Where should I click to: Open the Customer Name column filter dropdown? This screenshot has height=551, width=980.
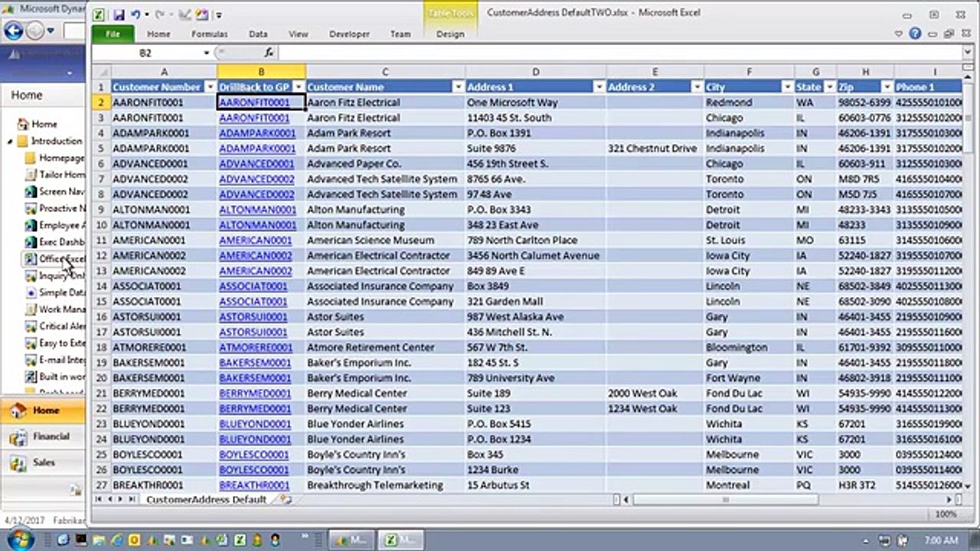click(x=457, y=87)
